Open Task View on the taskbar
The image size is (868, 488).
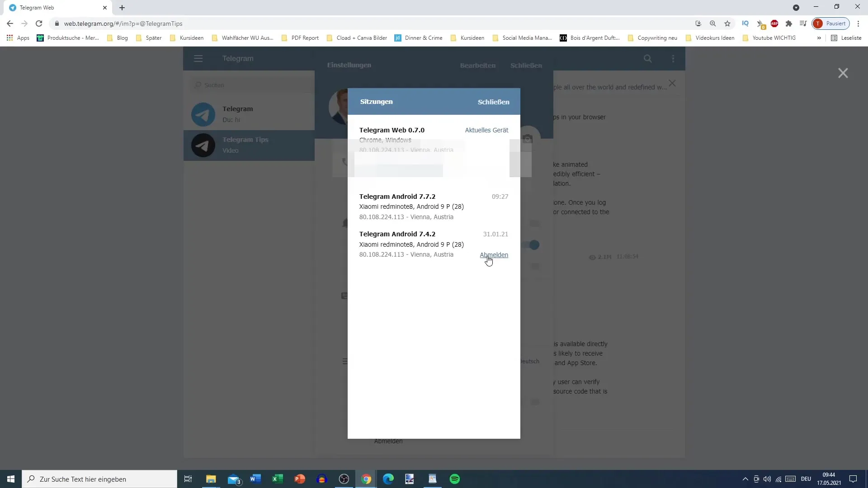pos(188,479)
